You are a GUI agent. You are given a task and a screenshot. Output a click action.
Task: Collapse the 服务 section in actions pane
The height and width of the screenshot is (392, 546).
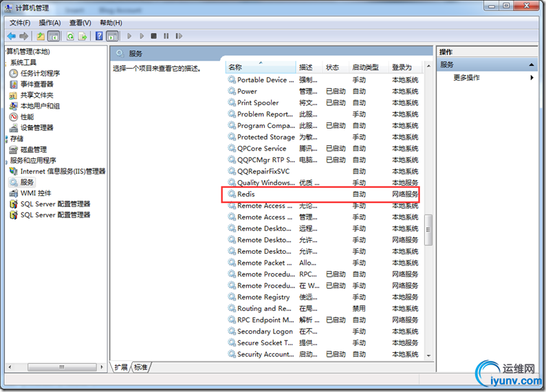pyautogui.click(x=531, y=65)
